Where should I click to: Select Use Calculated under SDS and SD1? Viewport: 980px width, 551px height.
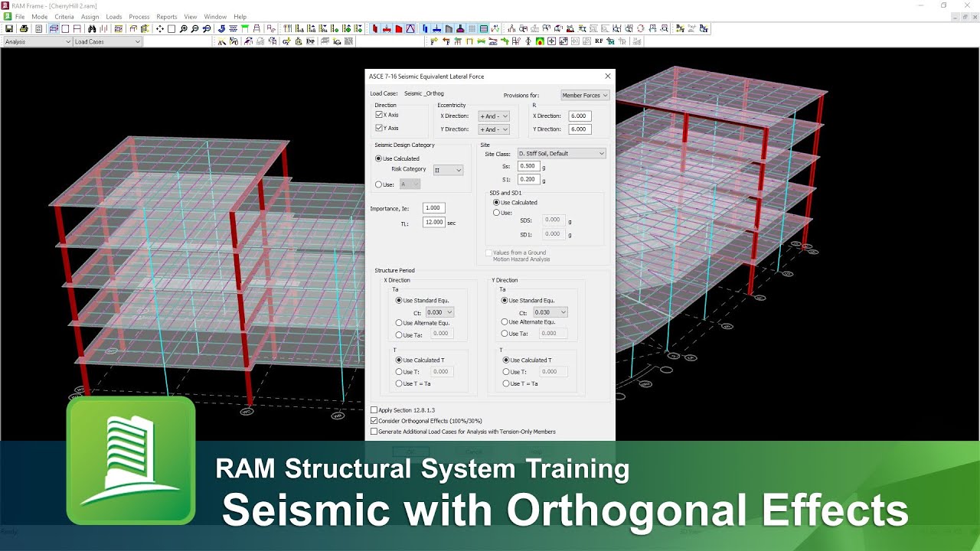[496, 203]
